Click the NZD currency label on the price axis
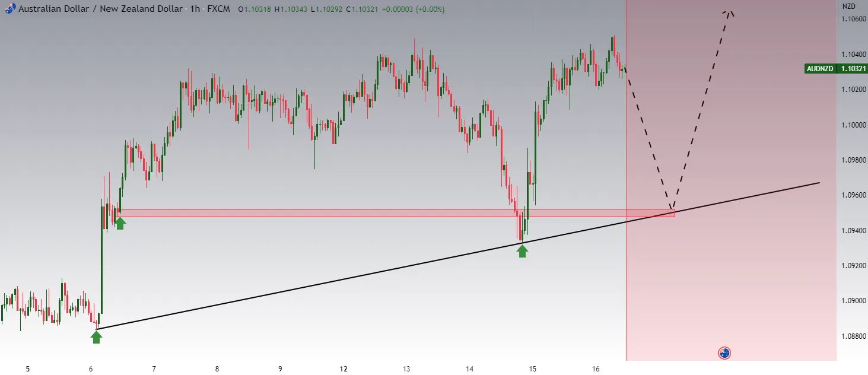 [x=849, y=7]
